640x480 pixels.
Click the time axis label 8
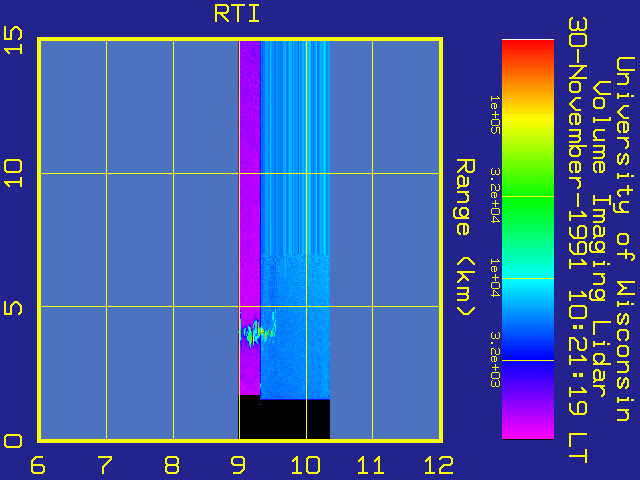click(x=172, y=465)
